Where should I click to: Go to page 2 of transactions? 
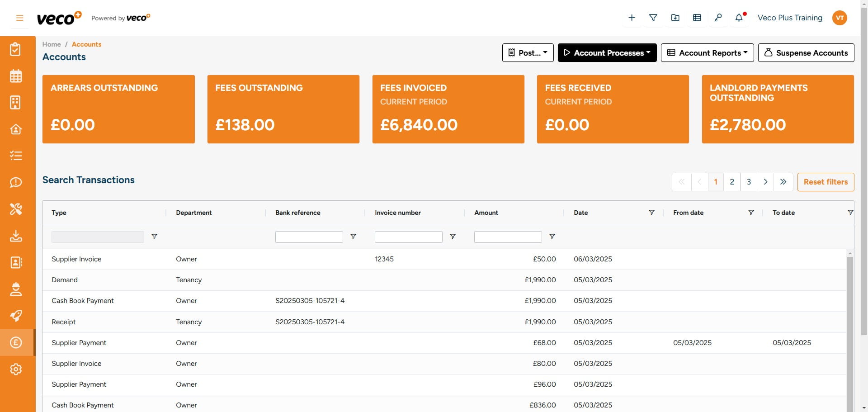[x=732, y=182]
